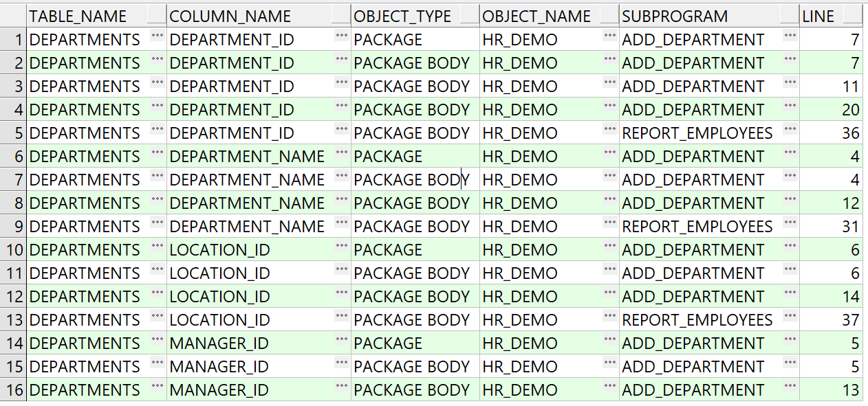Click the OBJECT_TYPE column header
The image size is (868, 406).
point(415,16)
